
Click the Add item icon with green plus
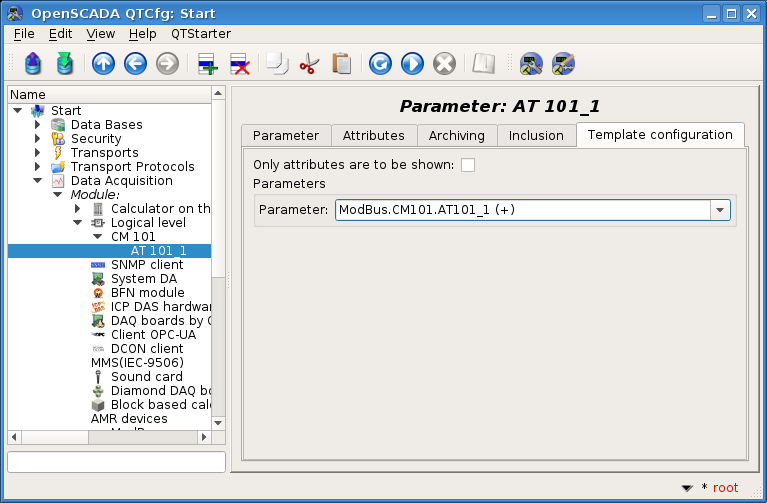tap(207, 64)
